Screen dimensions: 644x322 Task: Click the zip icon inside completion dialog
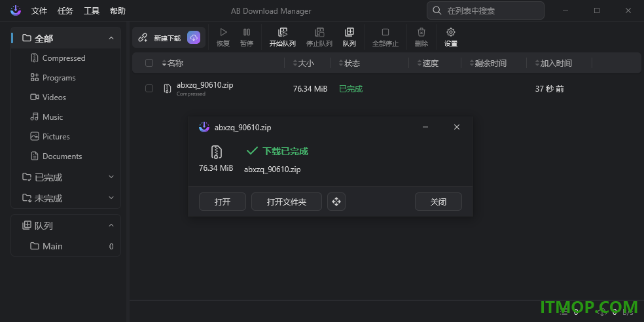[x=217, y=152]
